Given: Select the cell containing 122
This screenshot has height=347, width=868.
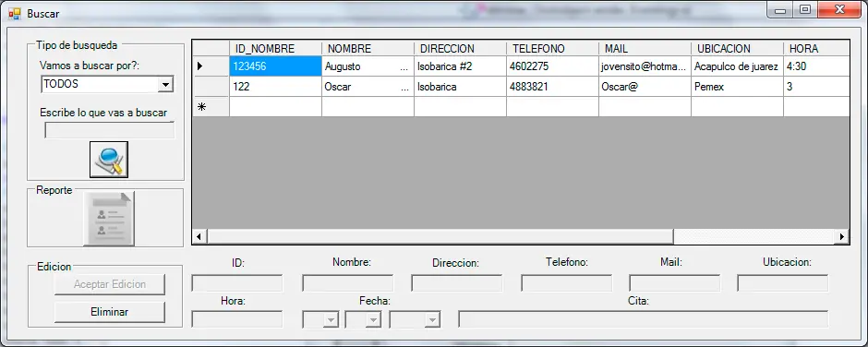Looking at the screenshot, I should tap(275, 87).
